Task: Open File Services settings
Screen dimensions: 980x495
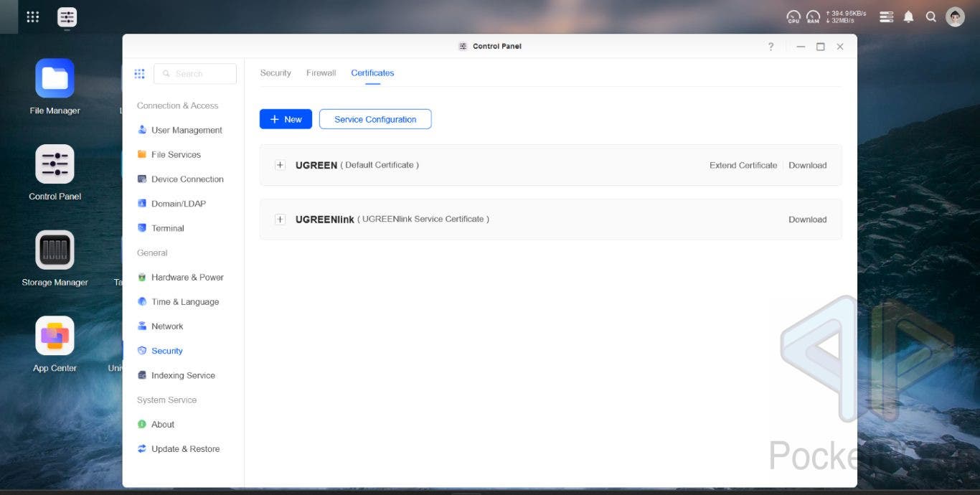Action: point(169,154)
